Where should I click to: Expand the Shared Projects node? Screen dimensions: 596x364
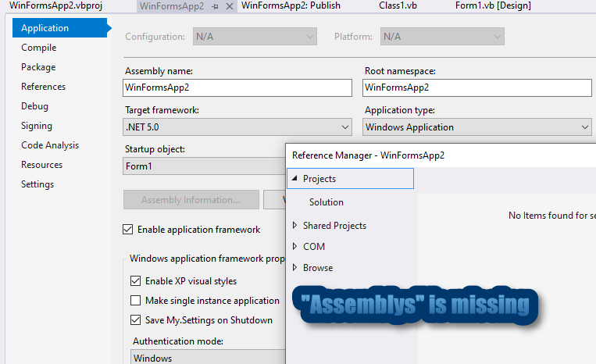pos(294,225)
